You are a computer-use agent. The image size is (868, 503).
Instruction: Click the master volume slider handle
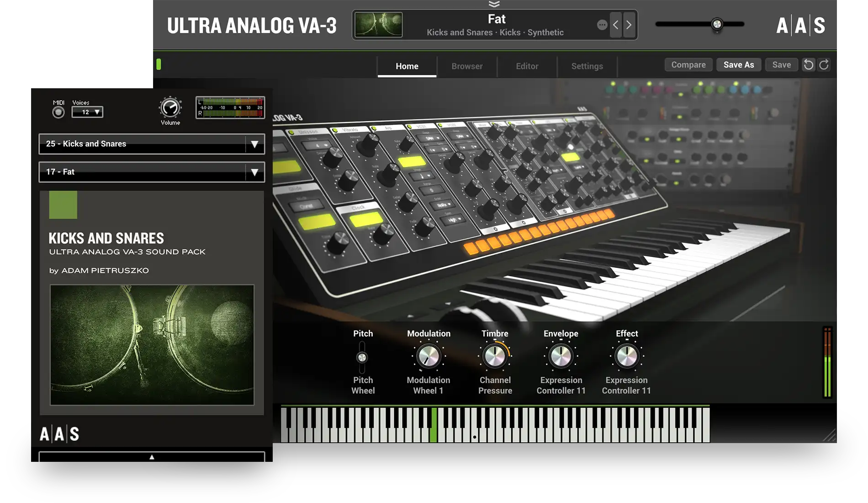click(717, 24)
